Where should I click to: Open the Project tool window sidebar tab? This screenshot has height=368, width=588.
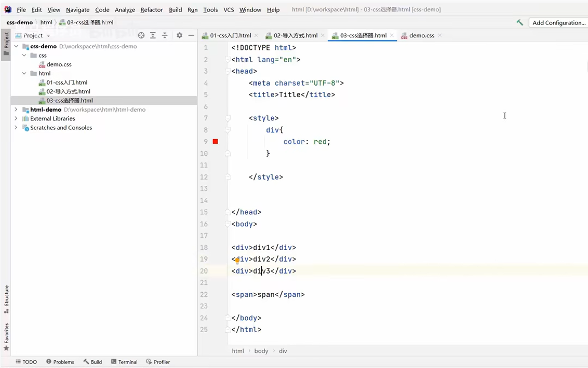6,44
